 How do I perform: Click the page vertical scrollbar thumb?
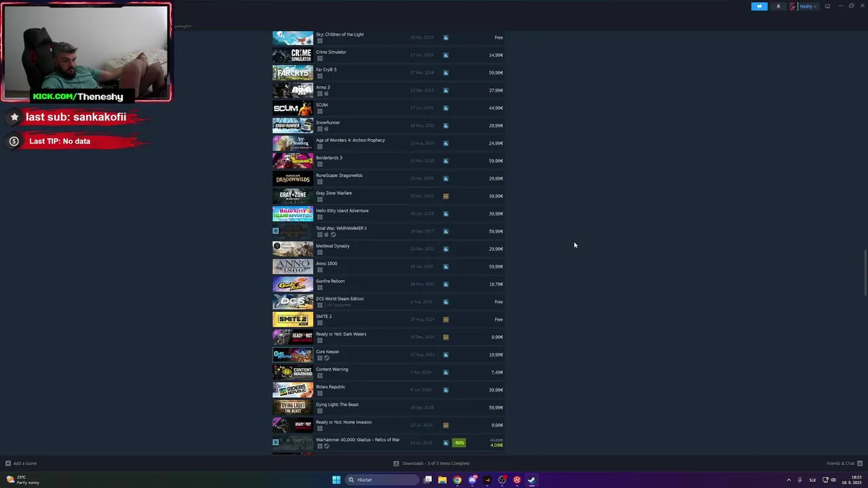click(x=865, y=273)
